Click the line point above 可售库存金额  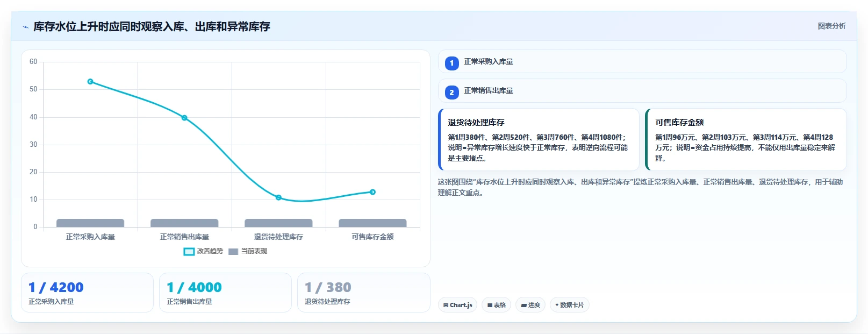372,192
